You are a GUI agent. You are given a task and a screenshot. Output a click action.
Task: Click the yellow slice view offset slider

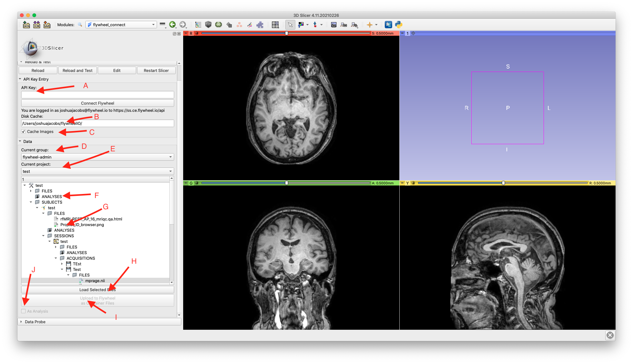pos(502,183)
